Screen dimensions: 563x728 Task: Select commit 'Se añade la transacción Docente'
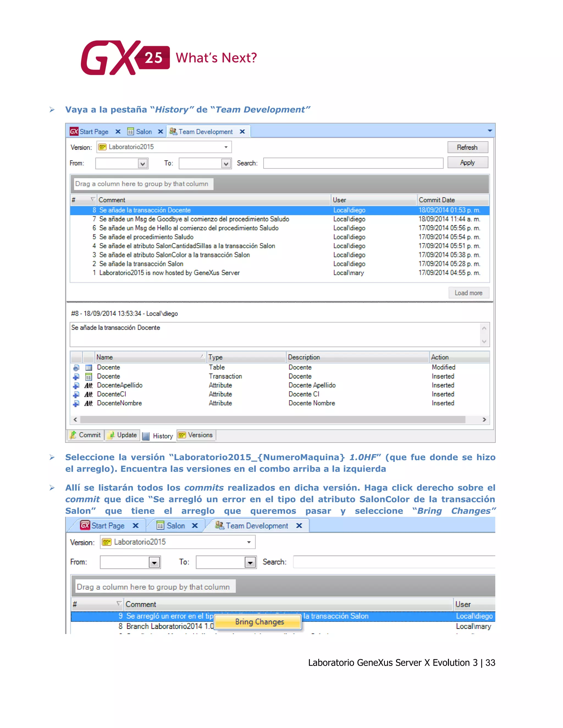(x=280, y=210)
